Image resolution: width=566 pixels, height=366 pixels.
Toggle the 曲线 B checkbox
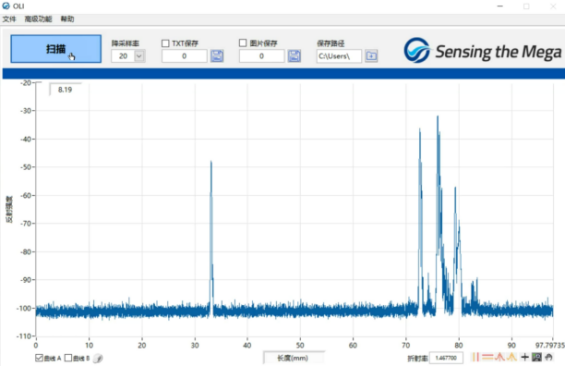[68, 358]
